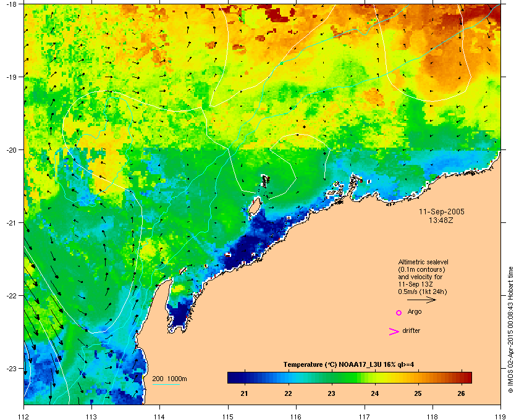The height and width of the screenshot is (420, 519).
Task: Click the 'and velocity for' legend line
Action: click(420, 277)
